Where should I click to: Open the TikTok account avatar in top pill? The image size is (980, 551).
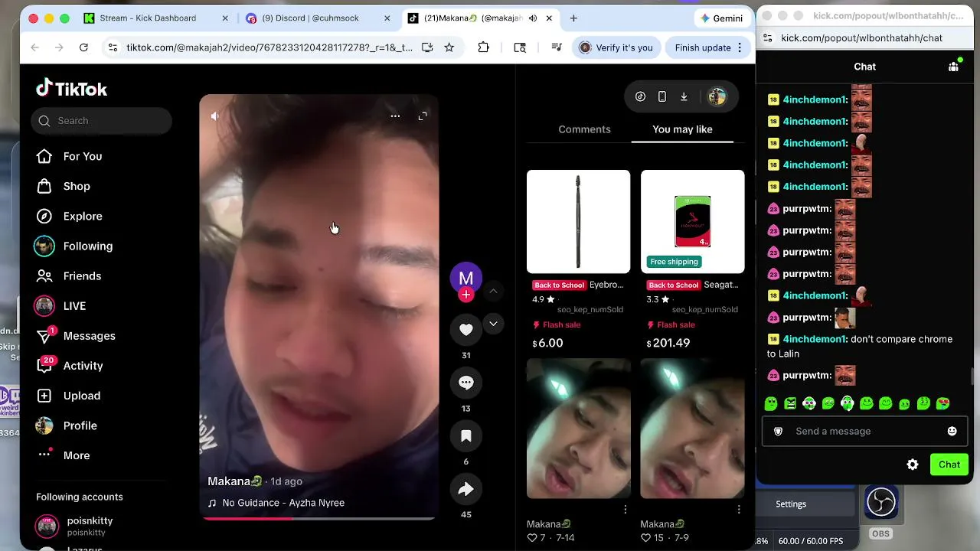717,96
